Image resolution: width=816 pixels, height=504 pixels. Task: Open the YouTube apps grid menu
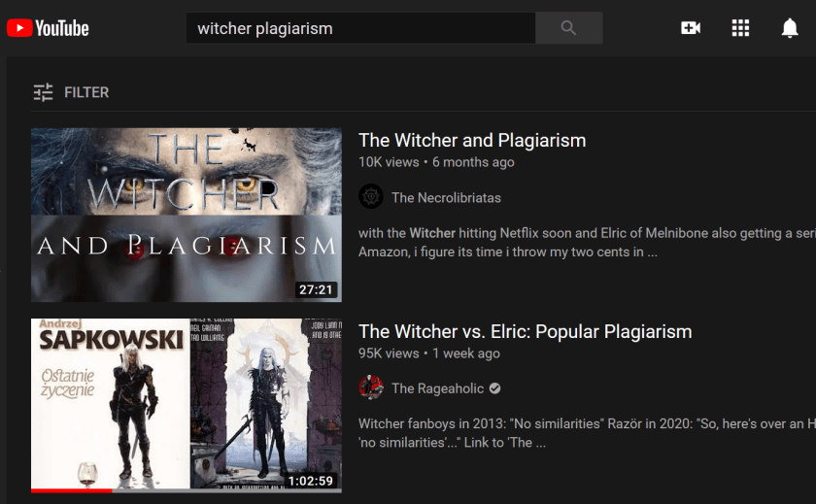740,28
